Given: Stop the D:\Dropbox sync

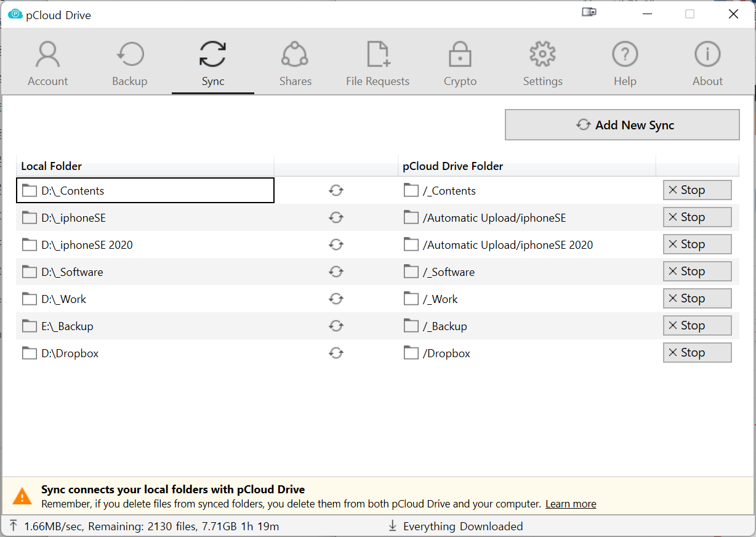Looking at the screenshot, I should pyautogui.click(x=697, y=353).
